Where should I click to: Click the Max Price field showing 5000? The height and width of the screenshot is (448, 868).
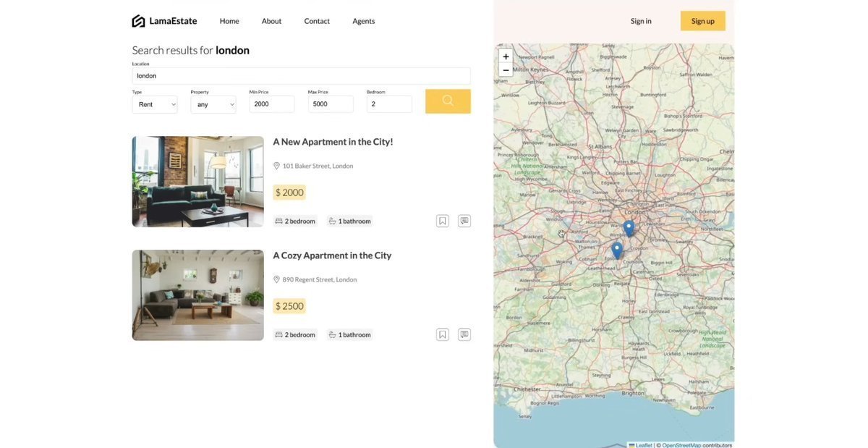pos(331,104)
